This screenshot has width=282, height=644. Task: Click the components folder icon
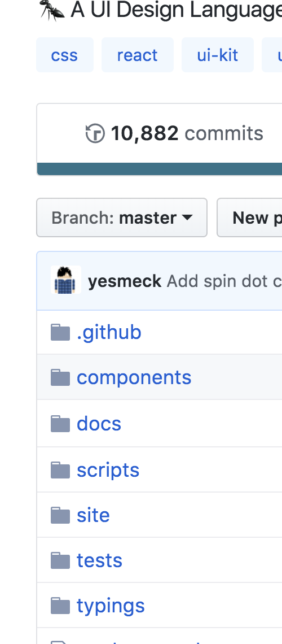(x=60, y=377)
